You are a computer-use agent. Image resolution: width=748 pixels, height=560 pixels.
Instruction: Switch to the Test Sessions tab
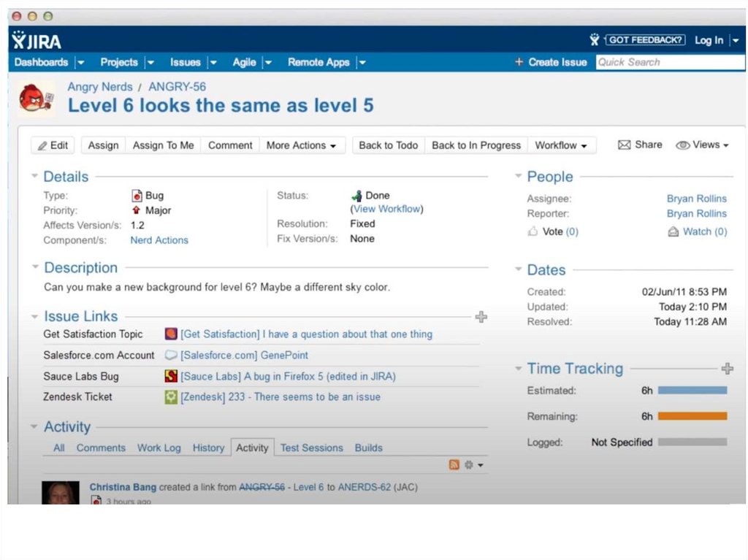(x=311, y=448)
